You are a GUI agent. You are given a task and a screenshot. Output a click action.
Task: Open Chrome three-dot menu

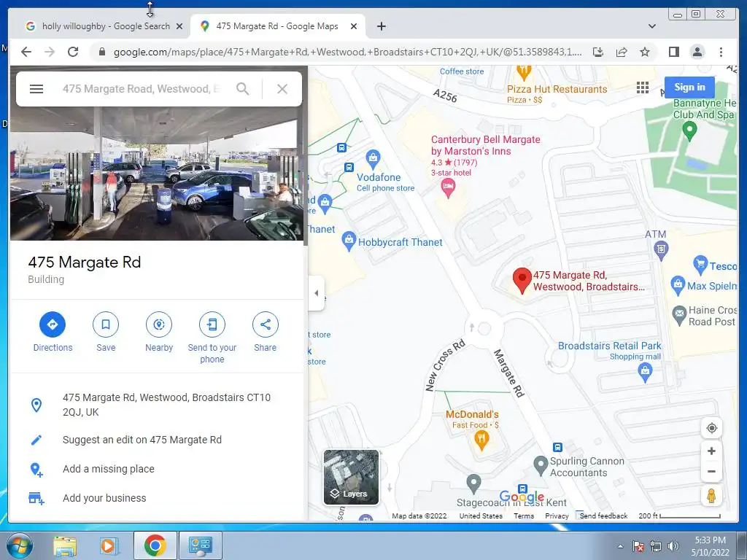tap(721, 52)
